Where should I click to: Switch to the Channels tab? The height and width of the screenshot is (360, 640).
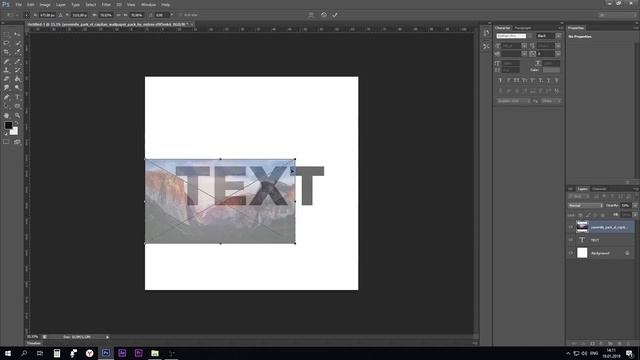(599, 189)
